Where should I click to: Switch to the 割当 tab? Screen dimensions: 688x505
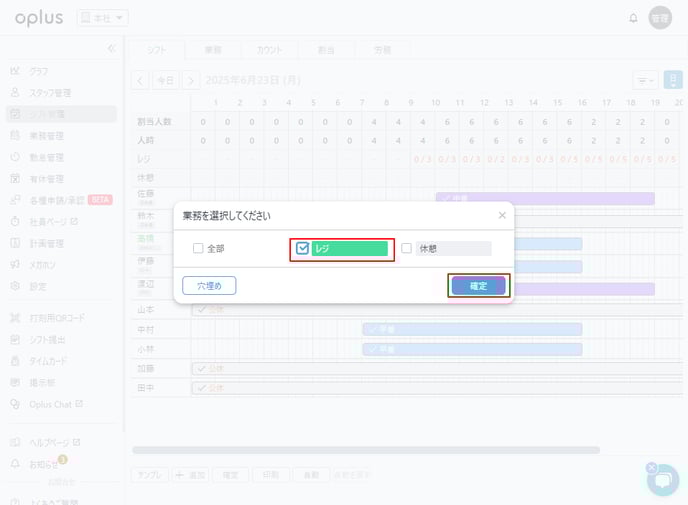(x=326, y=49)
